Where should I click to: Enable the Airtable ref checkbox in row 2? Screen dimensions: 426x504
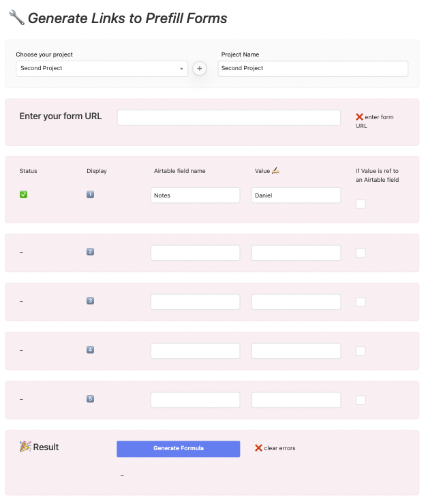361,253
